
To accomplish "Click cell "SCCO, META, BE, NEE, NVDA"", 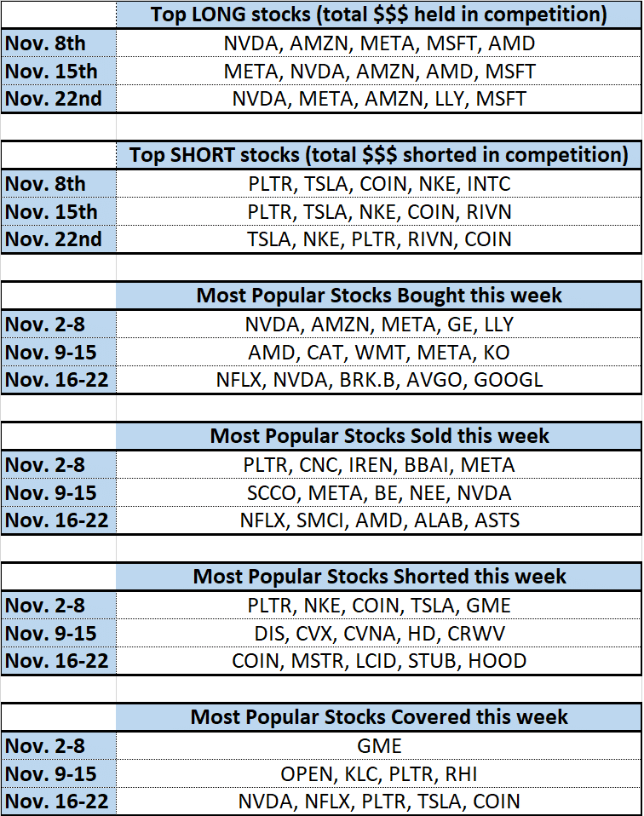I will [378, 492].
